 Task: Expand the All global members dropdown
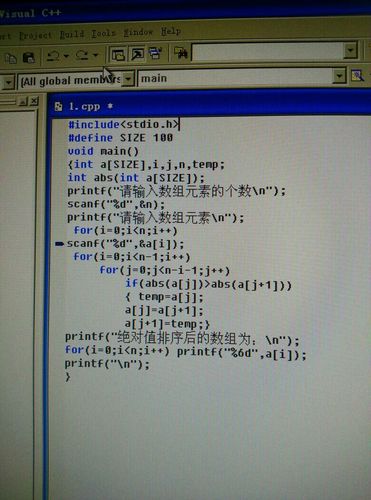coord(128,79)
